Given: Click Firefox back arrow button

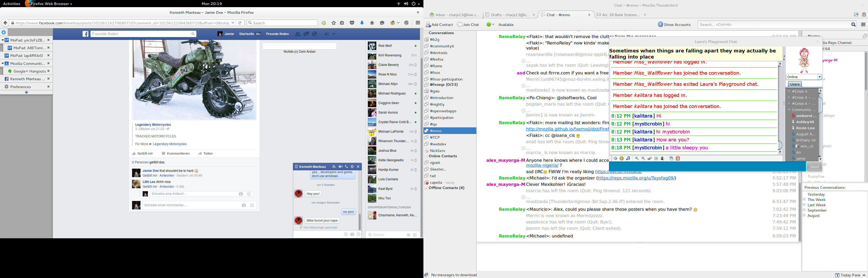Looking at the screenshot, I should pyautogui.click(x=5, y=23).
